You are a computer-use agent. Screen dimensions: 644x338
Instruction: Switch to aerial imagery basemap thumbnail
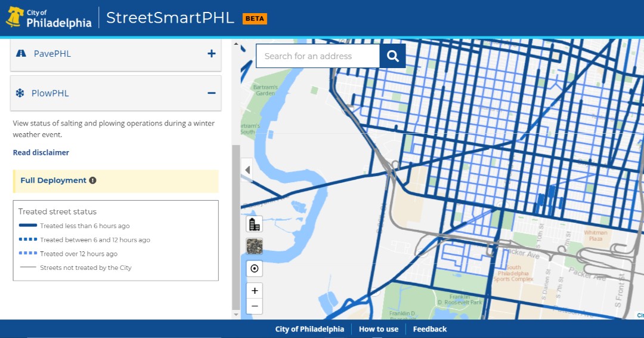[x=254, y=246]
